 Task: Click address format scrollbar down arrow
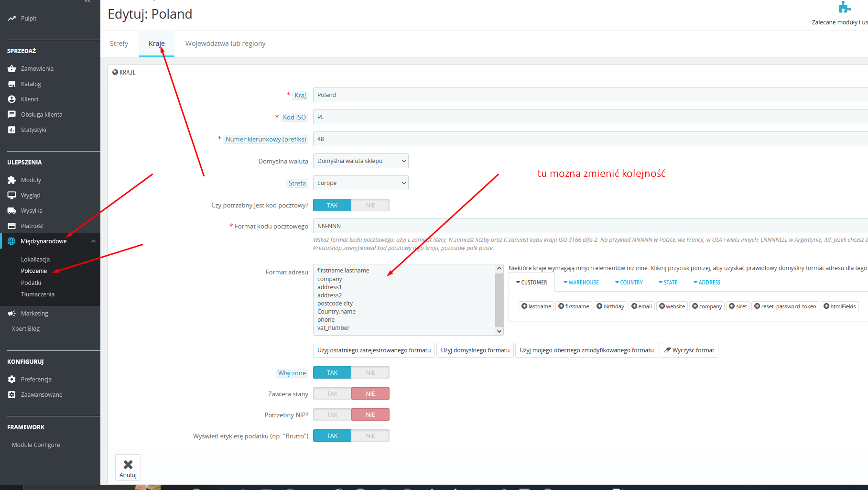(499, 331)
